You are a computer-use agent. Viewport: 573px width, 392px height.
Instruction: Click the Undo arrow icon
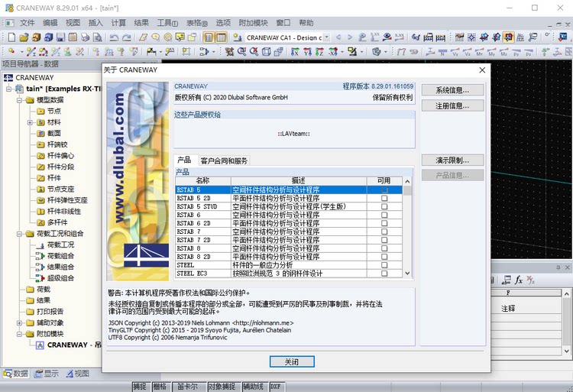114,37
